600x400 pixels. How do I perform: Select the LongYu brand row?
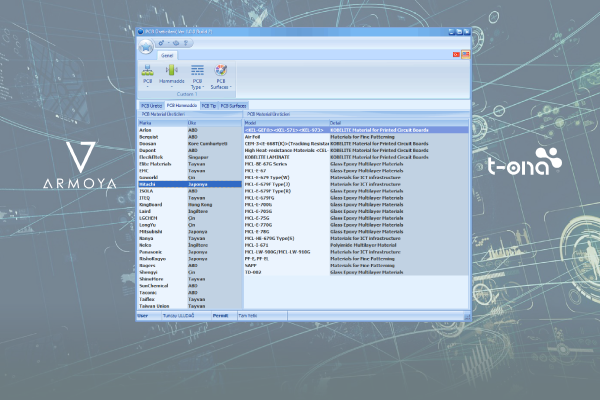click(x=190, y=225)
